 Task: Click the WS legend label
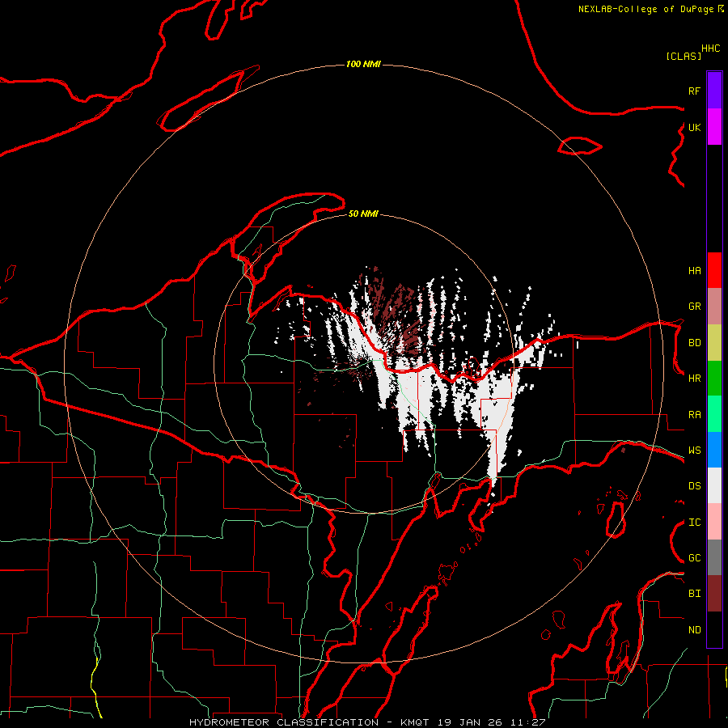tap(694, 451)
